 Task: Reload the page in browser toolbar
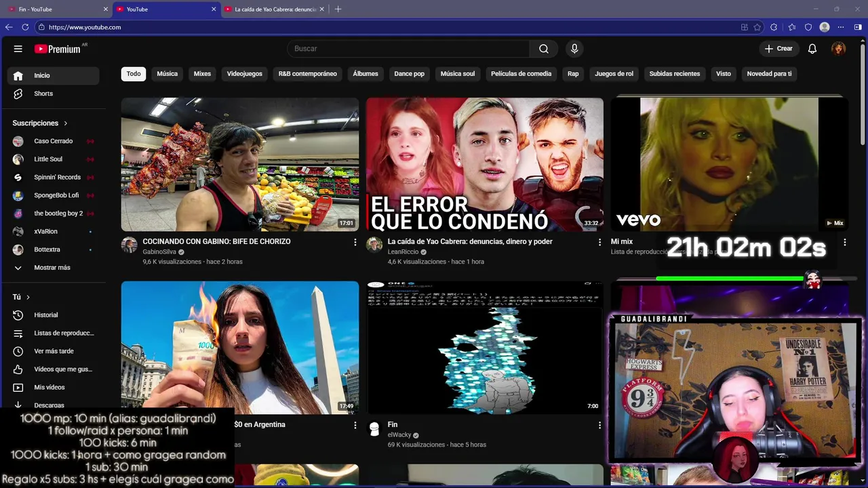click(25, 27)
